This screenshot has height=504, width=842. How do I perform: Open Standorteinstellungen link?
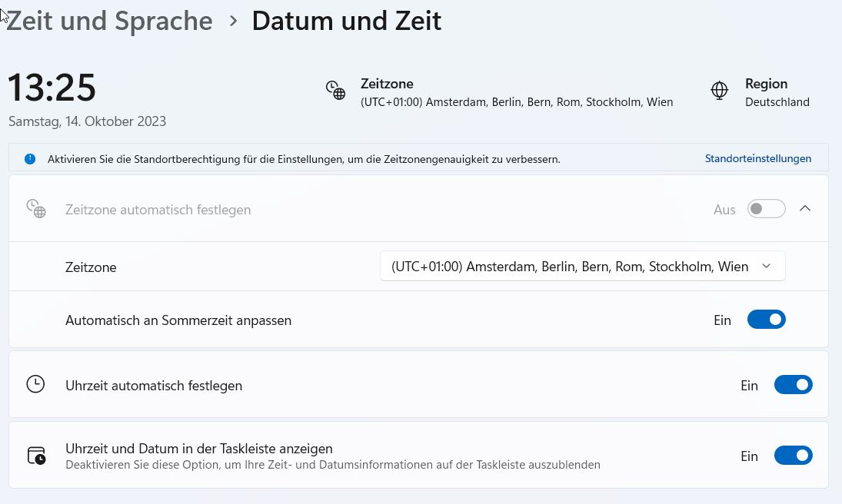pyautogui.click(x=757, y=159)
